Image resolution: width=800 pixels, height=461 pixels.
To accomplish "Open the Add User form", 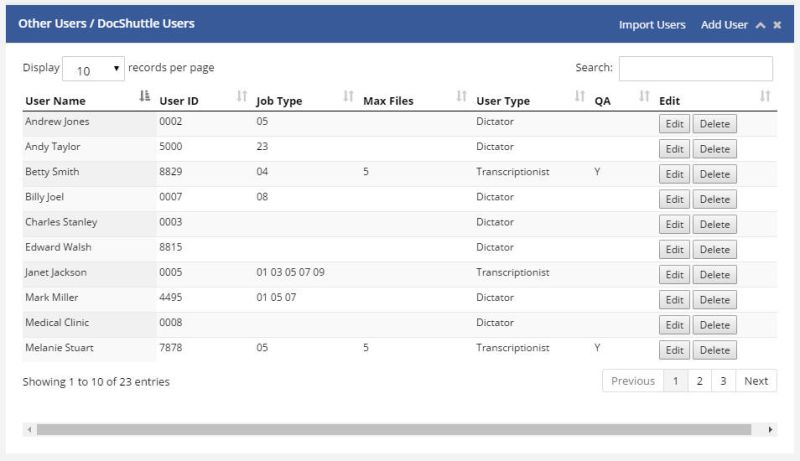I will [724, 25].
